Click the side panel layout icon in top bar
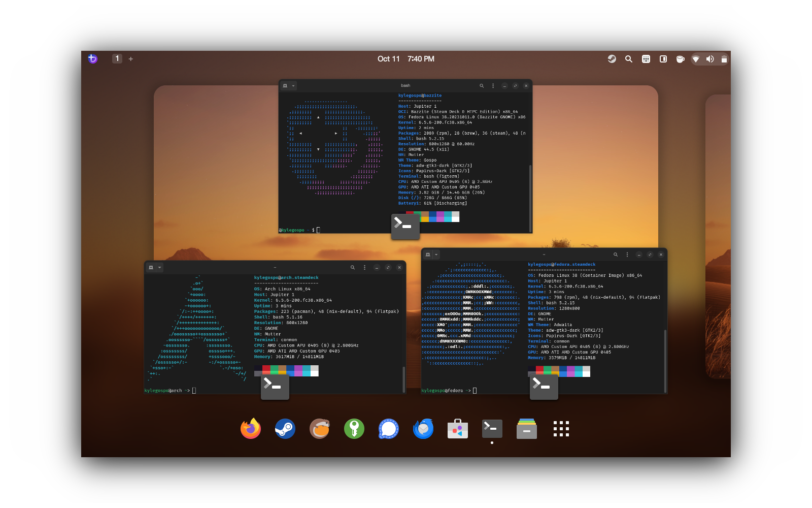The width and height of the screenshot is (812, 508). click(663, 59)
